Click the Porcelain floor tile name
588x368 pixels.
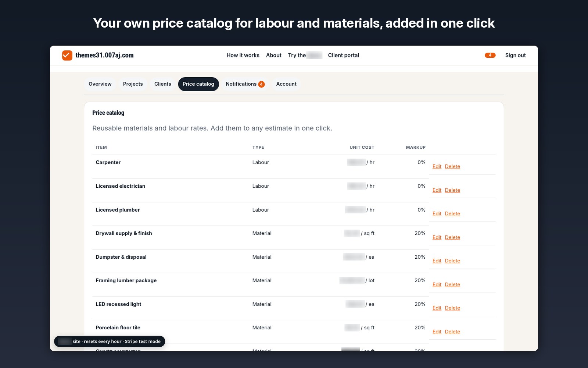click(118, 328)
